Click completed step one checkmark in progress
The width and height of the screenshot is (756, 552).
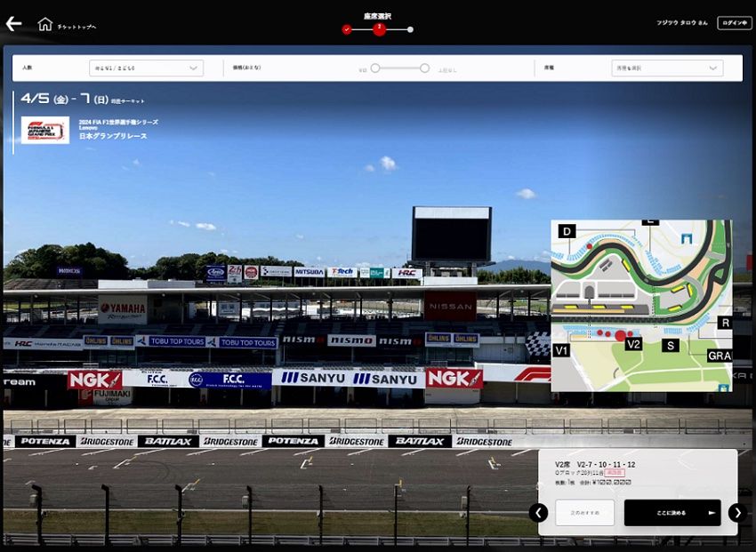347,30
